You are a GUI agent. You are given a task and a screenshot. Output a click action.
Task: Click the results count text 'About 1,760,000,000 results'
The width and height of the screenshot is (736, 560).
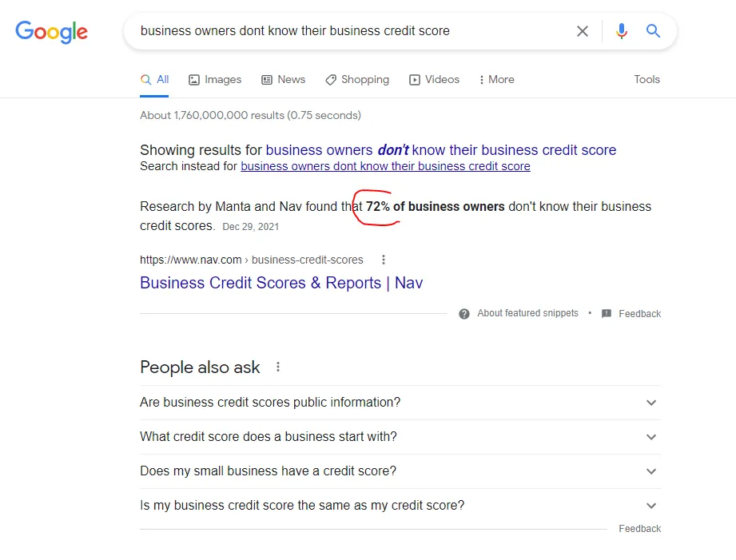point(250,115)
